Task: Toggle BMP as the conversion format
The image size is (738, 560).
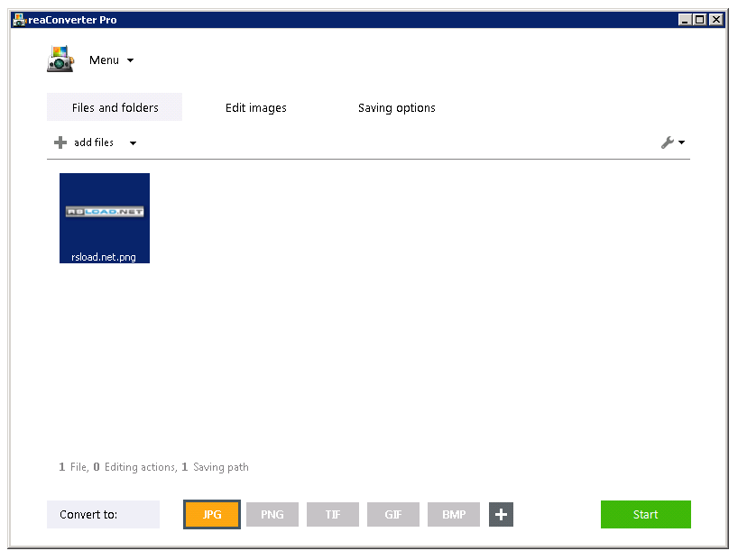Action: tap(453, 514)
